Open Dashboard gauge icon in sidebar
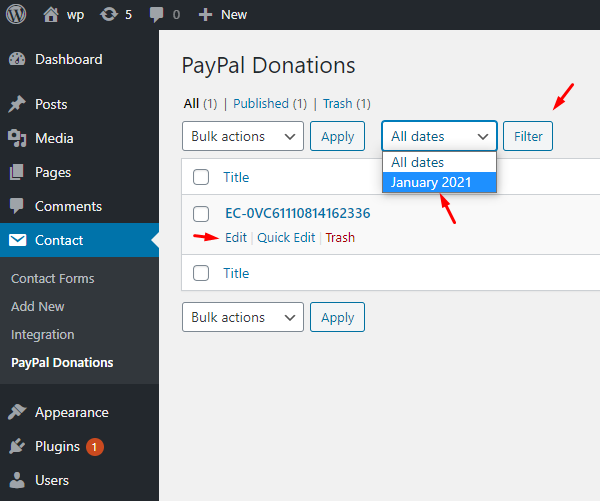This screenshot has height=501, width=600. (17, 59)
